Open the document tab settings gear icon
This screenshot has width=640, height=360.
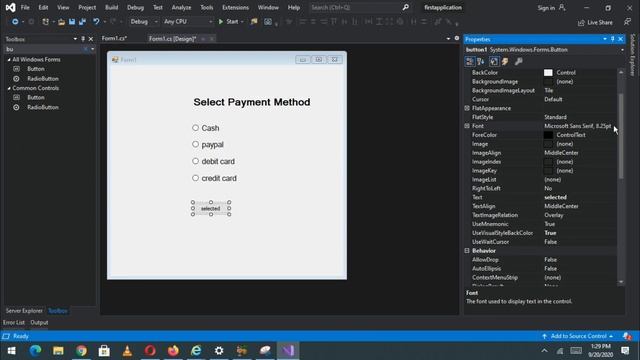click(457, 38)
